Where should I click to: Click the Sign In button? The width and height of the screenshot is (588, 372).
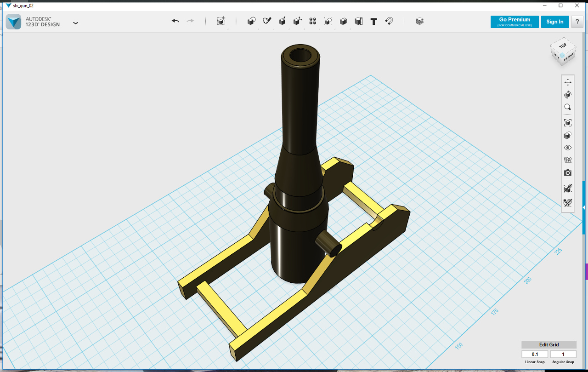[555, 22]
